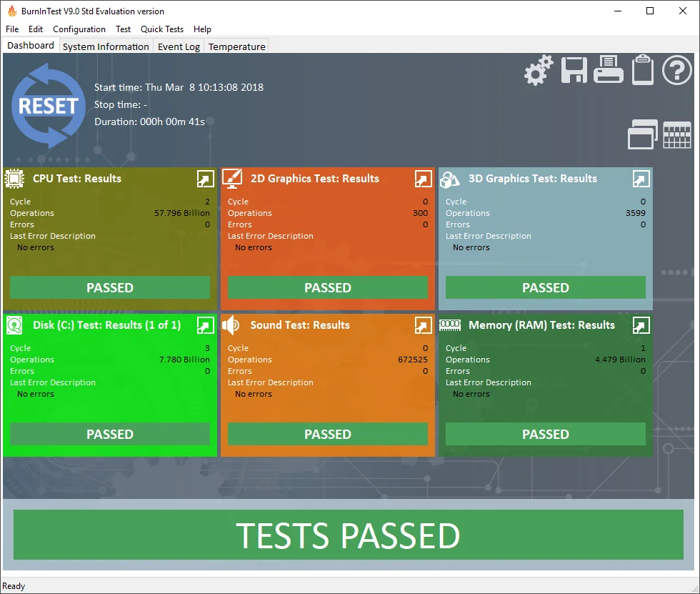700x594 pixels.
Task: Open help via the question mark icon
Action: (677, 70)
